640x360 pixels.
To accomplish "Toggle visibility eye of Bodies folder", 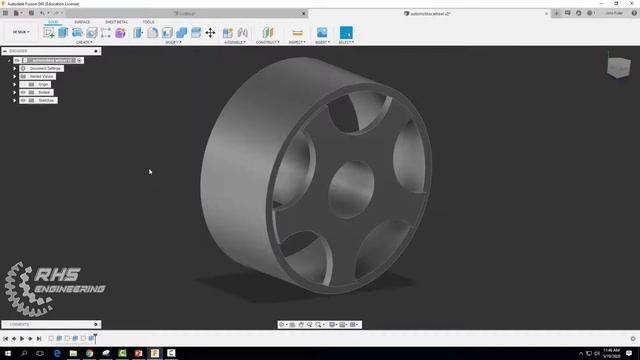I will [x=23, y=92].
